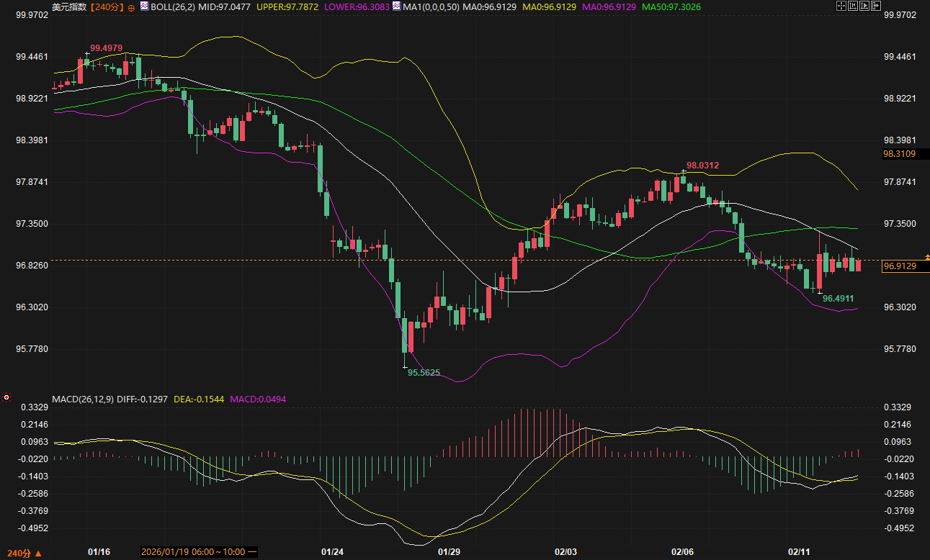Viewport: 930px width, 560px height.
Task: Click the 98.0312 high price annotation
Action: [x=702, y=166]
